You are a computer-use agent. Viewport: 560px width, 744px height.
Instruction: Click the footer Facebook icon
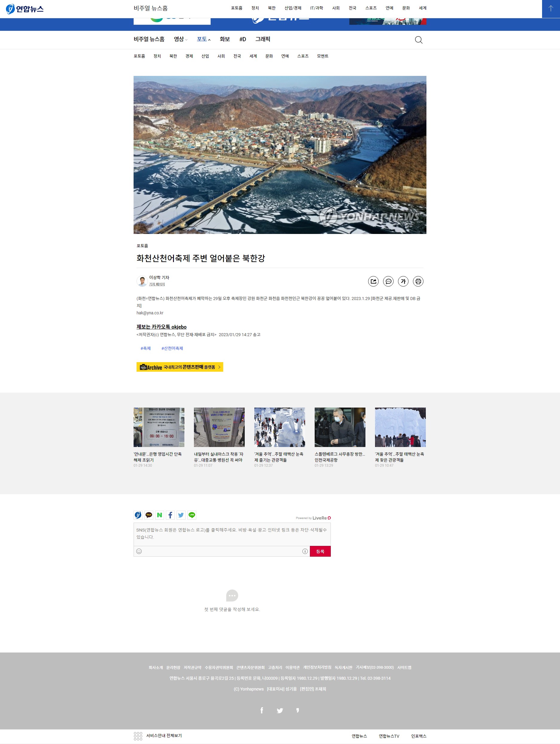point(262,710)
